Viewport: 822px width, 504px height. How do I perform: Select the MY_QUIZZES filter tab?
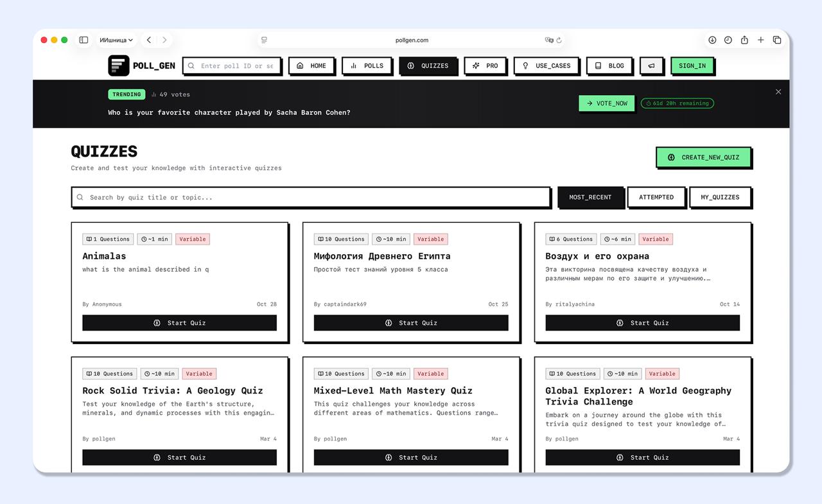tap(719, 197)
